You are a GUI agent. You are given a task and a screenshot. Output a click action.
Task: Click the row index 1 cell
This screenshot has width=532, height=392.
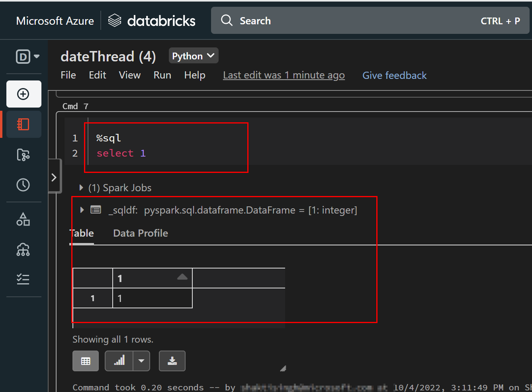click(x=93, y=298)
